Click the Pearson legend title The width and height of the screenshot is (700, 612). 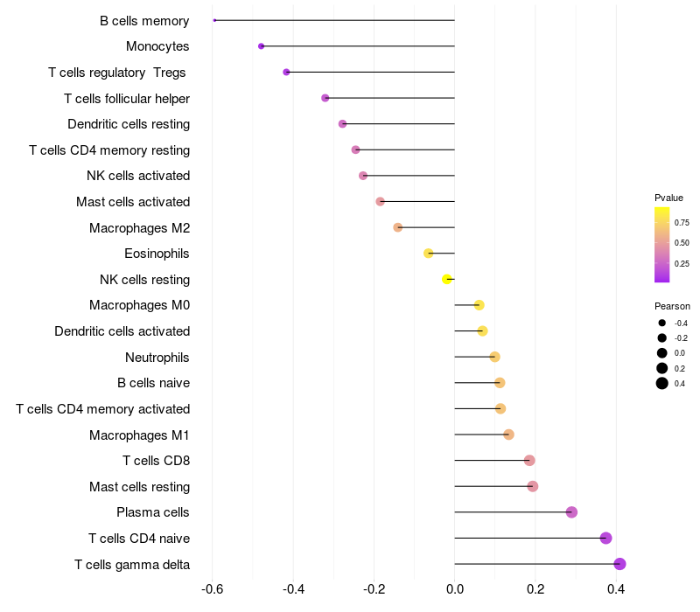672,306
